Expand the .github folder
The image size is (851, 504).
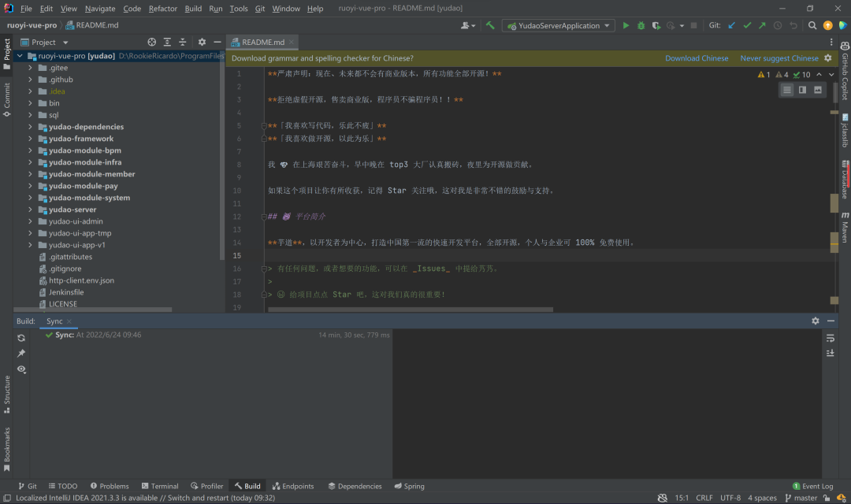click(30, 80)
